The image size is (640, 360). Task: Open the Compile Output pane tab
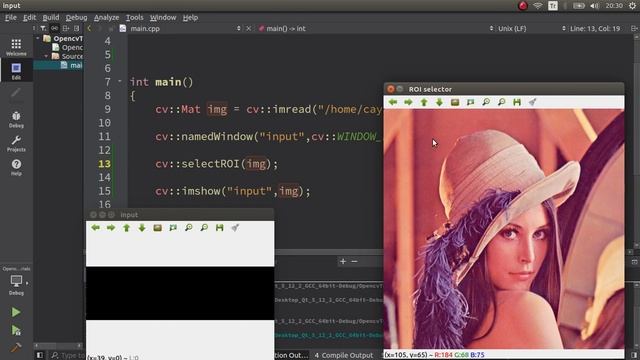click(x=344, y=356)
